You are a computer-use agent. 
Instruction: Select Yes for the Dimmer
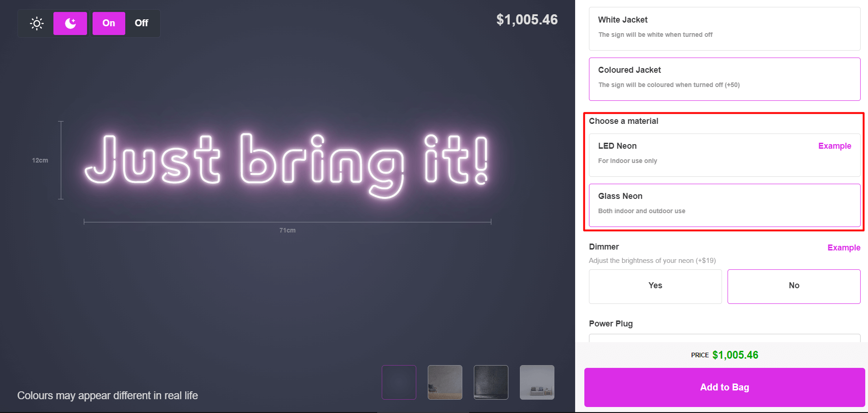coord(655,286)
